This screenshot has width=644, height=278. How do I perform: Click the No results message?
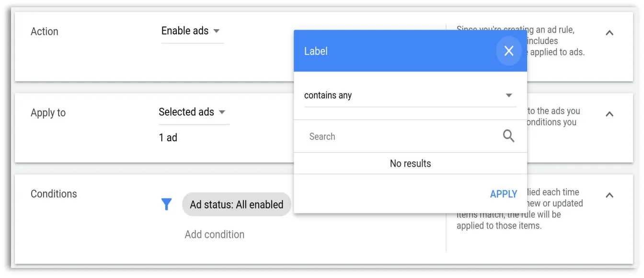point(410,163)
